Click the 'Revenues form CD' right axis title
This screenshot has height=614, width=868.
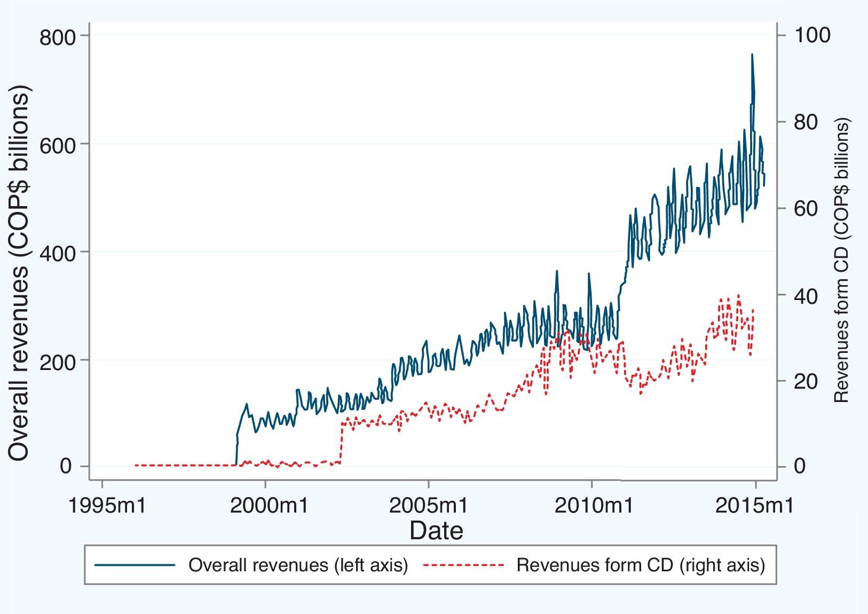pyautogui.click(x=841, y=261)
